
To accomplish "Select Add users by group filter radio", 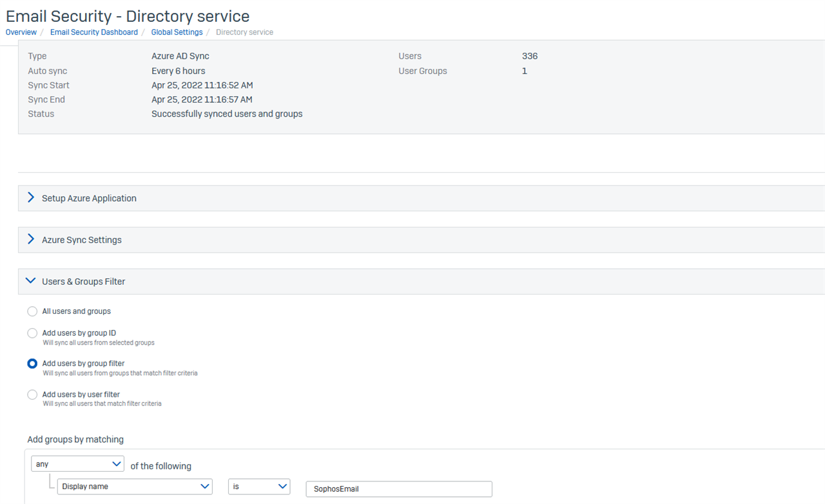I will pos(32,363).
